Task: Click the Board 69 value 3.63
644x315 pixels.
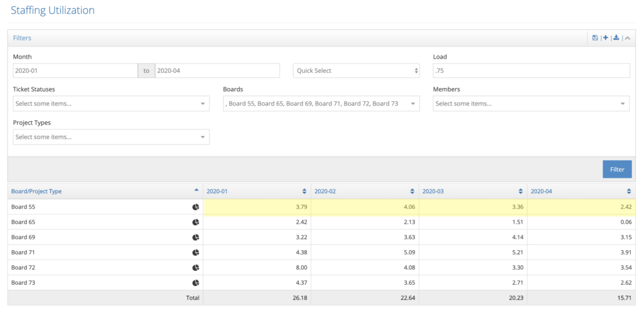Action: tap(409, 238)
